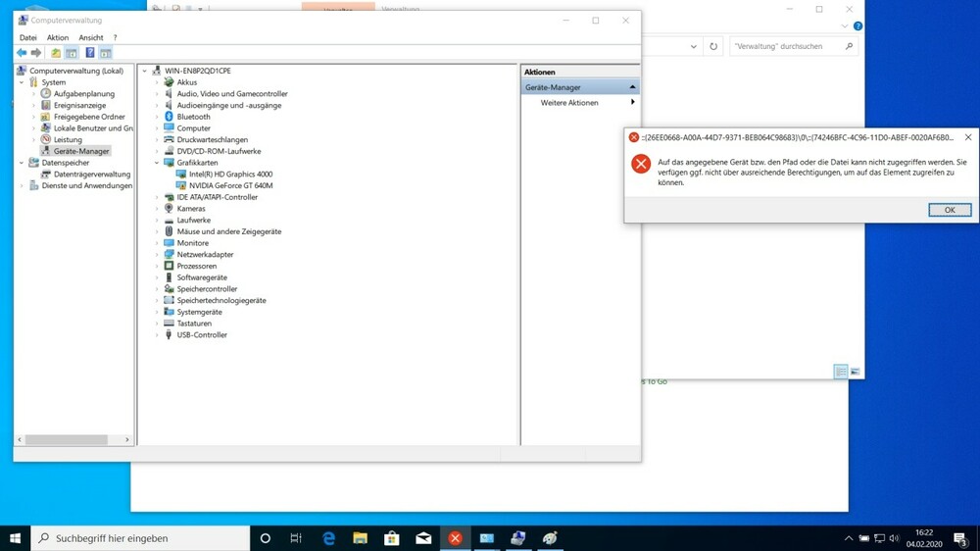Open Microsoft Edge from the taskbar
The width and height of the screenshot is (980, 551).
[x=329, y=538]
